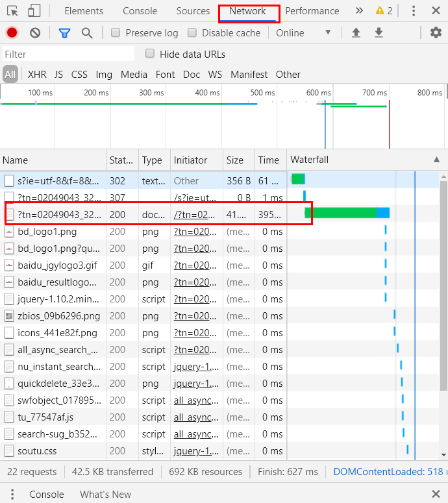448x503 pixels.
Task: Click the inspect element cursor icon
Action: 13,11
